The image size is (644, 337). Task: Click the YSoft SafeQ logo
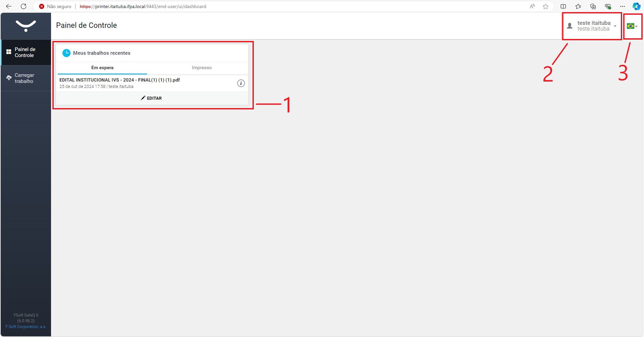[x=26, y=26]
